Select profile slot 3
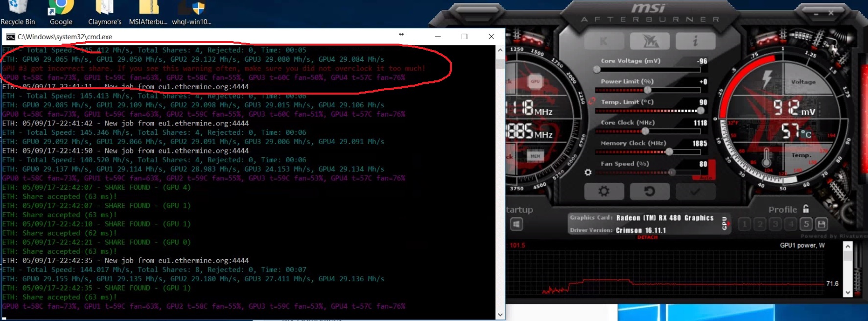The width and height of the screenshot is (868, 321). point(775,224)
